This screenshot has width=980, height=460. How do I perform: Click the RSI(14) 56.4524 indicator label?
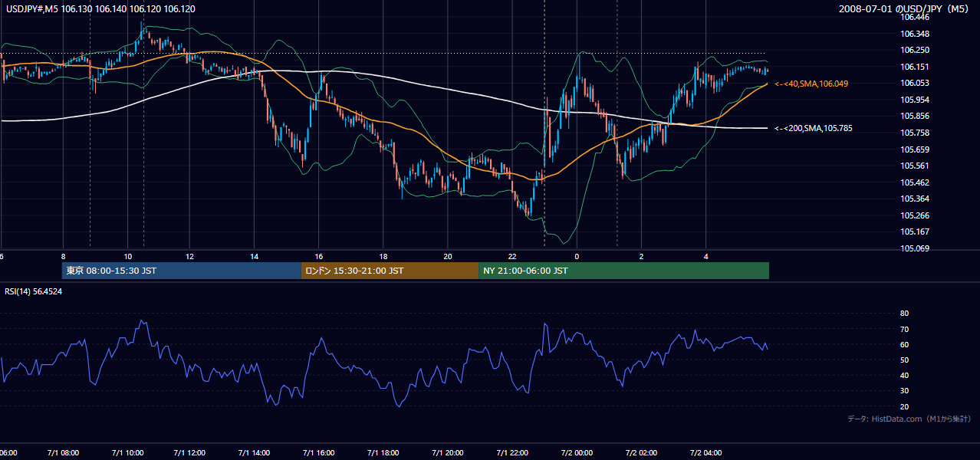click(34, 291)
